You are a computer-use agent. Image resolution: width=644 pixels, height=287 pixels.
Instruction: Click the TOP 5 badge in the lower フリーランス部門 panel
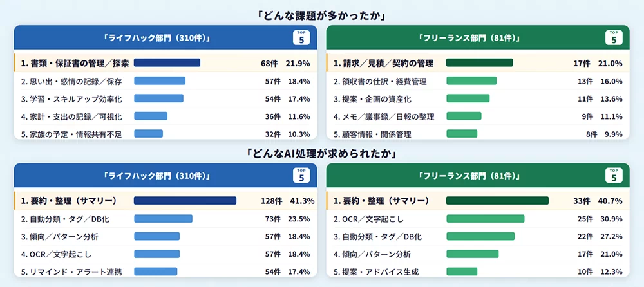(613, 175)
